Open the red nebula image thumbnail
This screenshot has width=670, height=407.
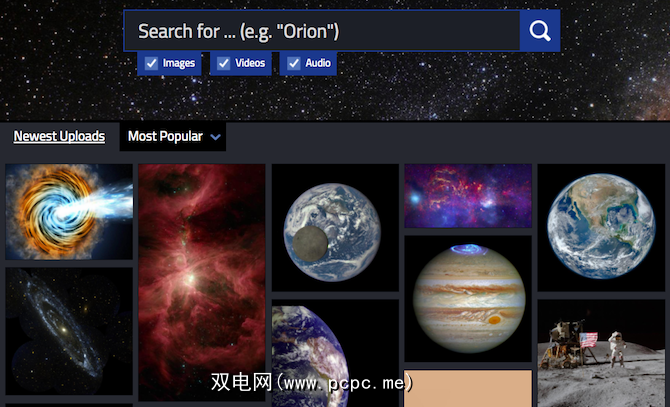(202, 282)
